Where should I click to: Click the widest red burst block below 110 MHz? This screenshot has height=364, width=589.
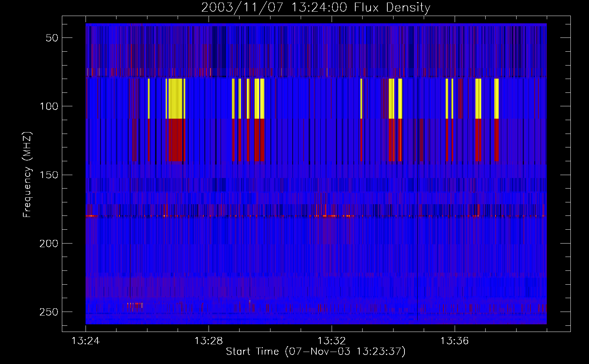pyautogui.click(x=175, y=140)
